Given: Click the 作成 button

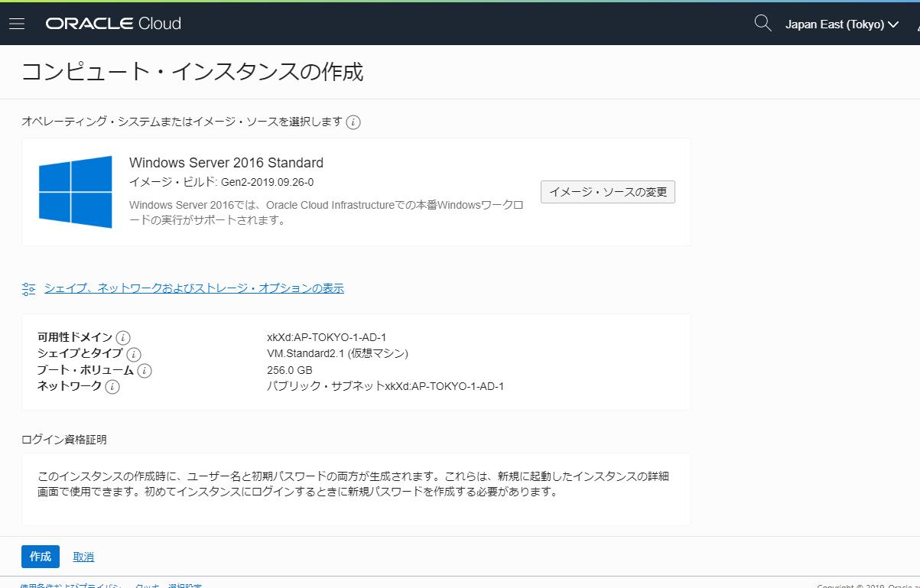Looking at the screenshot, I should [x=40, y=557].
